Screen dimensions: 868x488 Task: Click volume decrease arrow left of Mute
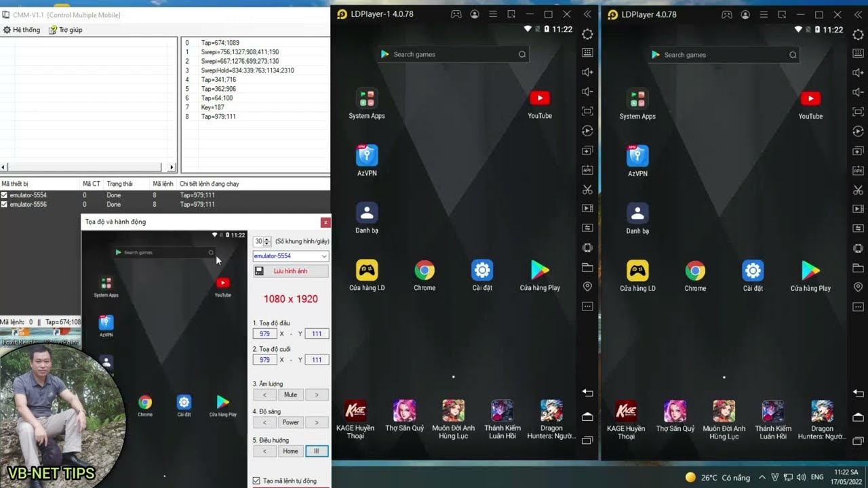(x=264, y=394)
